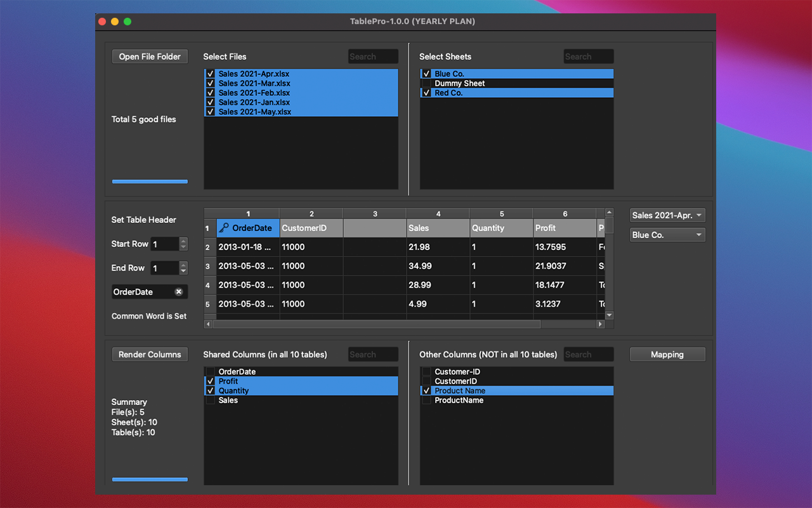Screen dimensions: 812x508
Task: Click the Summary panel progress bar
Action: tap(150, 479)
